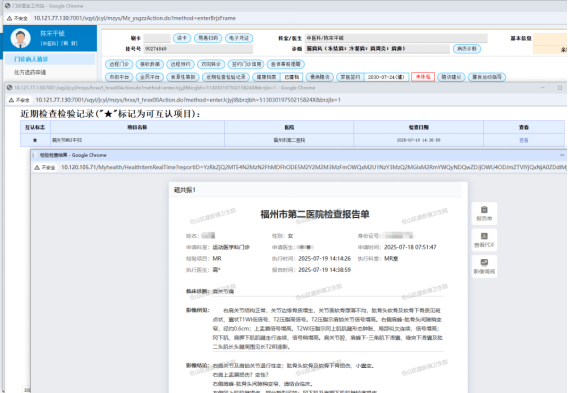
Task: Click the date 2030-07-24 beside 家医签约
Action: point(386,77)
